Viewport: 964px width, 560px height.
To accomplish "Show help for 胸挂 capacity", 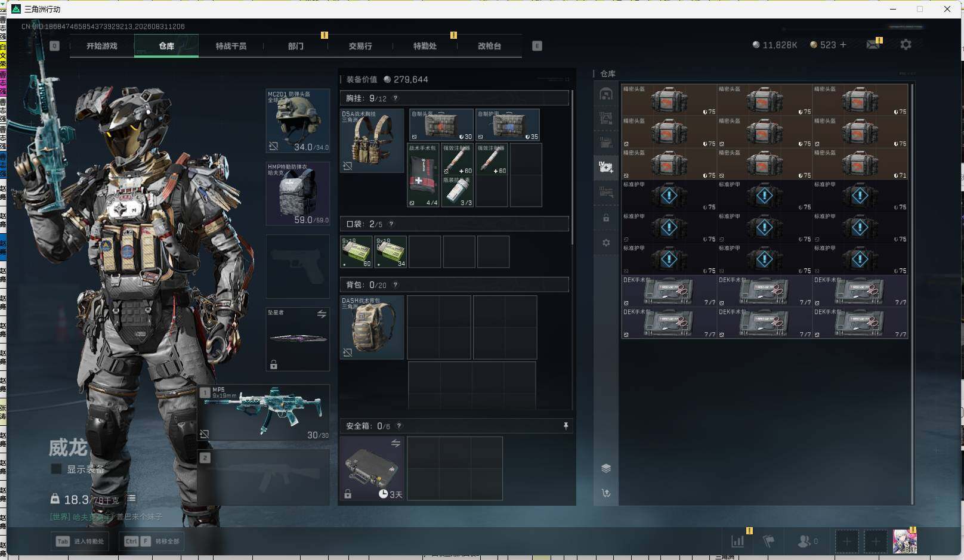I will point(395,98).
